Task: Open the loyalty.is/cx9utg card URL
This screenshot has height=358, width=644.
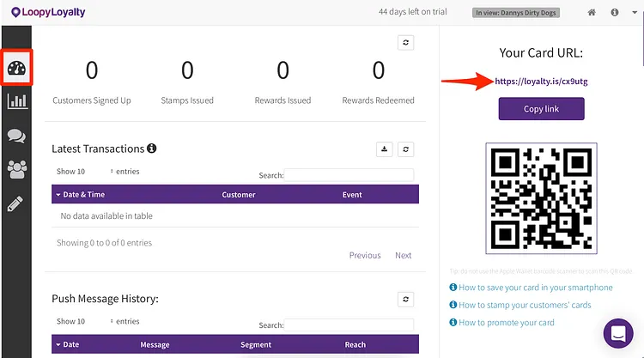Action: [541, 82]
